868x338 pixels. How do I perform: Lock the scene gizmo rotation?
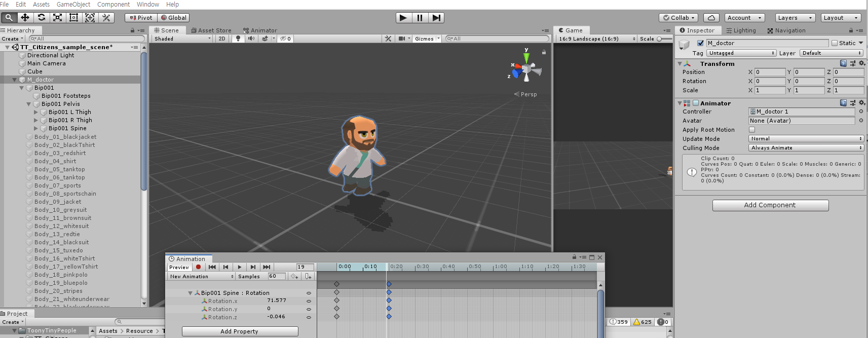[x=544, y=52]
